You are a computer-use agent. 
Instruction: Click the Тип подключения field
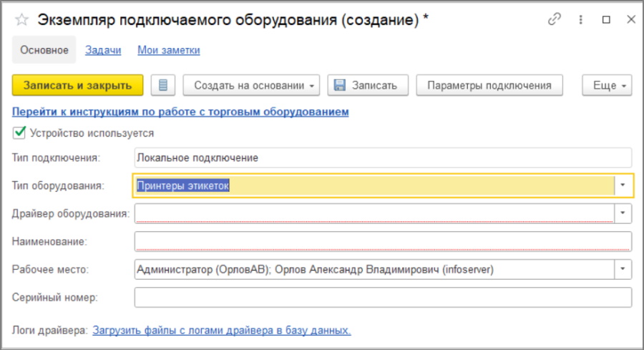point(383,157)
